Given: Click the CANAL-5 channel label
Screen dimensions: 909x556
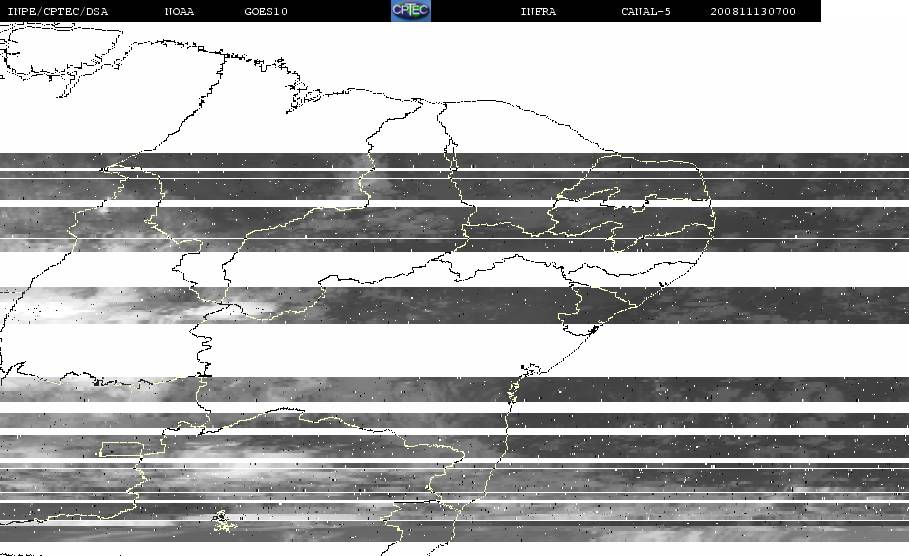Looking at the screenshot, I should [646, 11].
